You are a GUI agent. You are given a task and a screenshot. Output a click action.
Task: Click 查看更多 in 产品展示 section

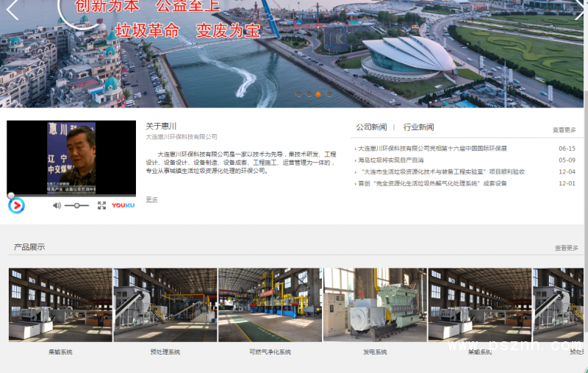[566, 249]
